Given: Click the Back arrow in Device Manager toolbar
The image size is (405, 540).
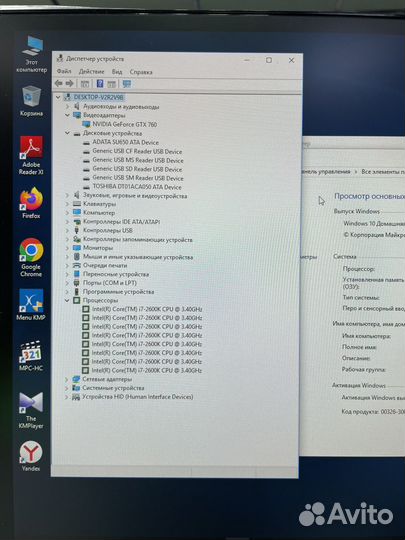Looking at the screenshot, I should [59, 83].
